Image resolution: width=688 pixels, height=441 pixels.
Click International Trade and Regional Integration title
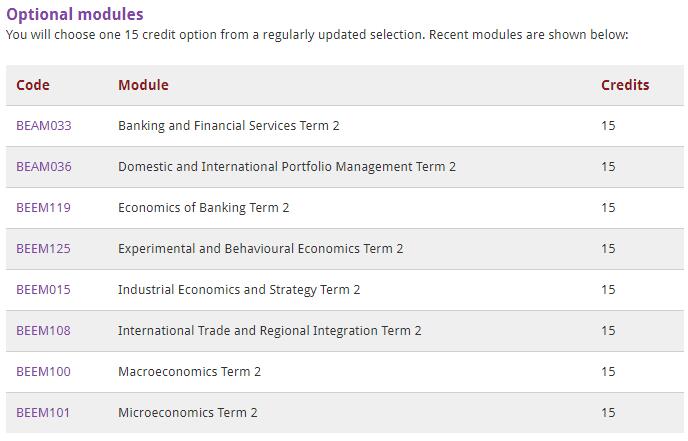pyautogui.click(x=269, y=331)
